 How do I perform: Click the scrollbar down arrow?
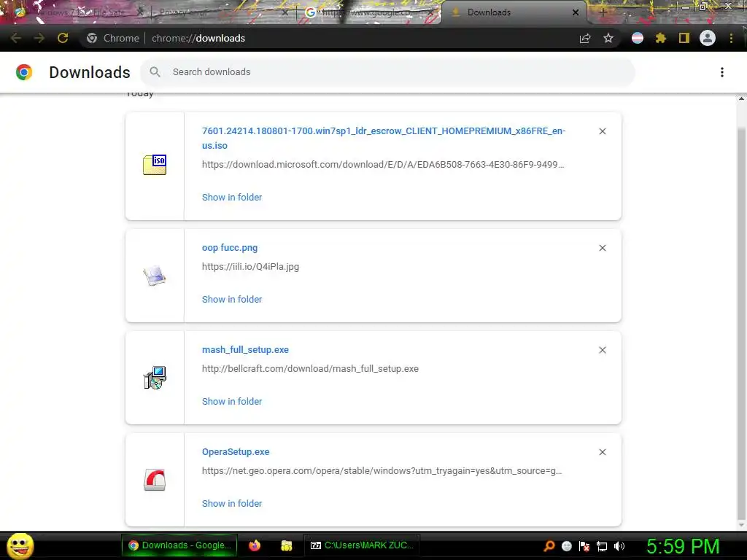741,525
